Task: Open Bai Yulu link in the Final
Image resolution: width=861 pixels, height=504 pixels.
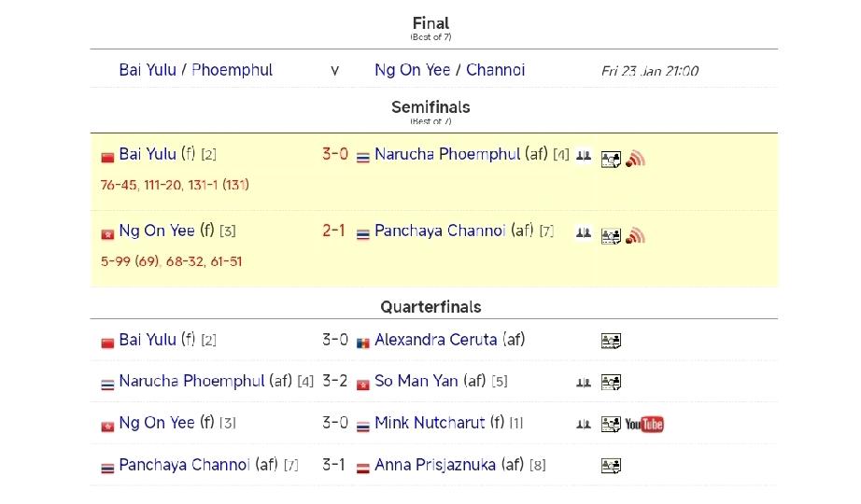Action: pos(148,70)
